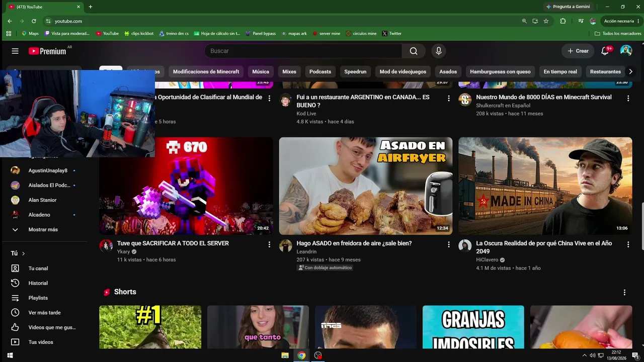
Task: Click the Crear button
Action: pos(578,51)
